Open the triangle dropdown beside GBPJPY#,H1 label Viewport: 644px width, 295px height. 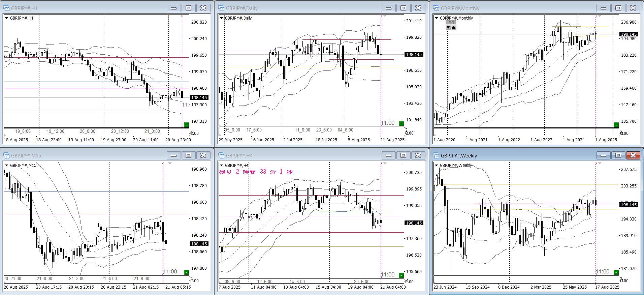tap(6, 18)
